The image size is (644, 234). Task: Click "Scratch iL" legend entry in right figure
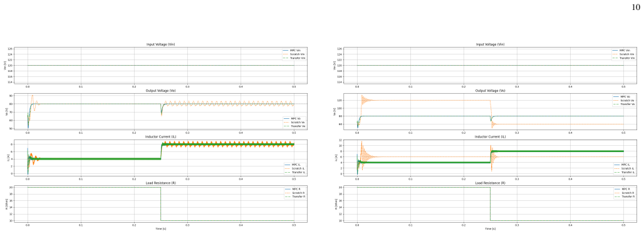[624, 169]
